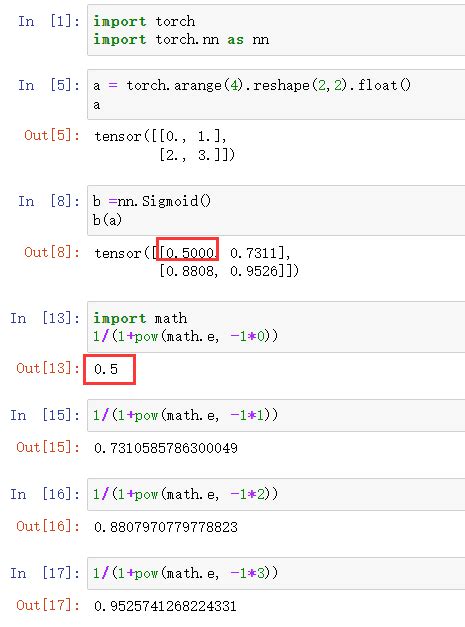Click code cell In [13] importing math
Viewport: 465px width, 627px height.
point(276,327)
